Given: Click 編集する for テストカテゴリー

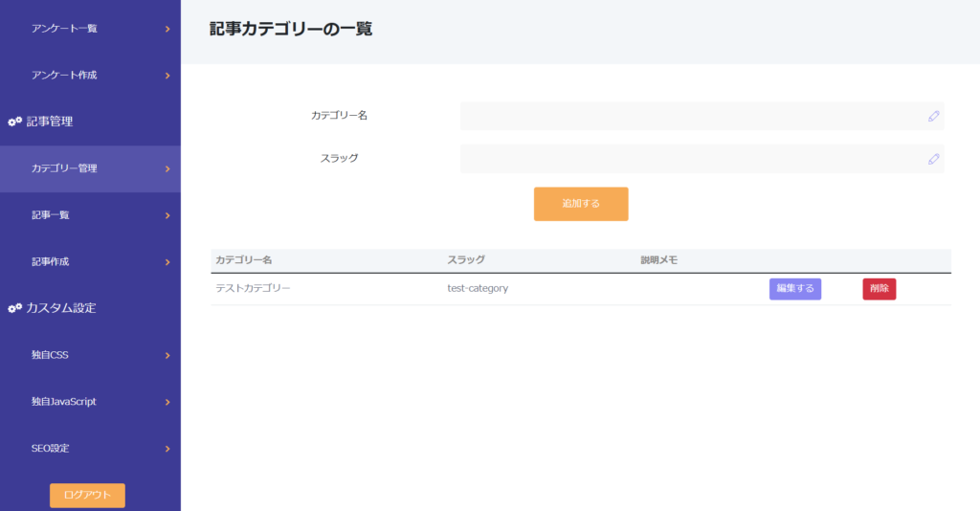Looking at the screenshot, I should 795,289.
